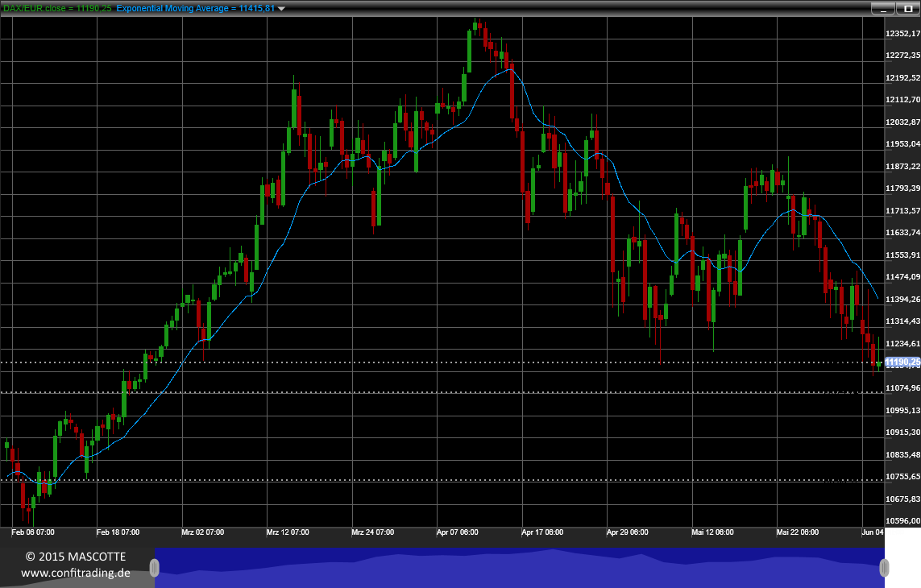Click the Mrz 02 07:00 time axis label
Screen dimensions: 921x588
coord(202,532)
